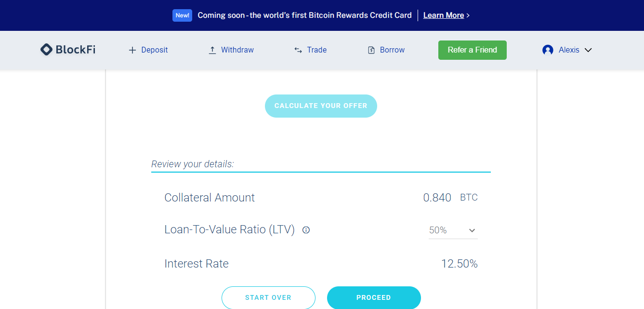
Task: Expand the Alexis account menu chevron
Action: 588,50
